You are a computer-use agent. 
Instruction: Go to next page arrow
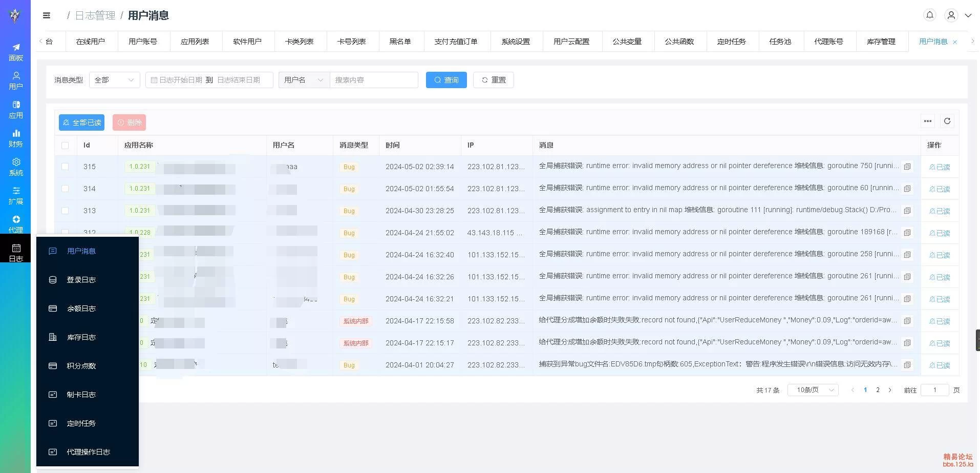point(890,390)
